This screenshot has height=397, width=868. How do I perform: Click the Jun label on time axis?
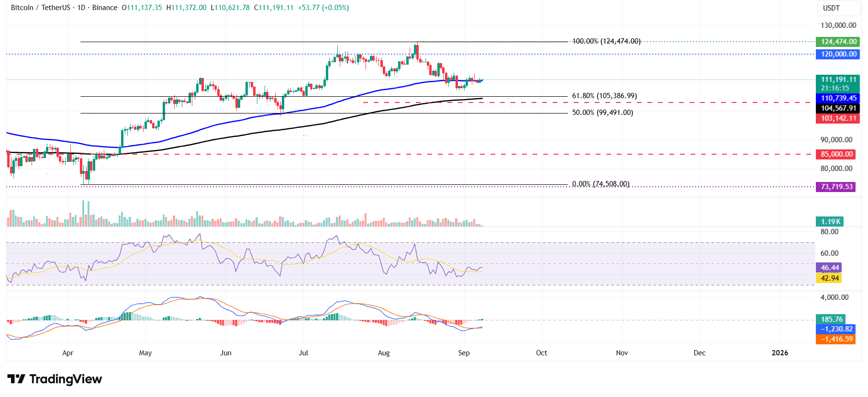(x=226, y=353)
